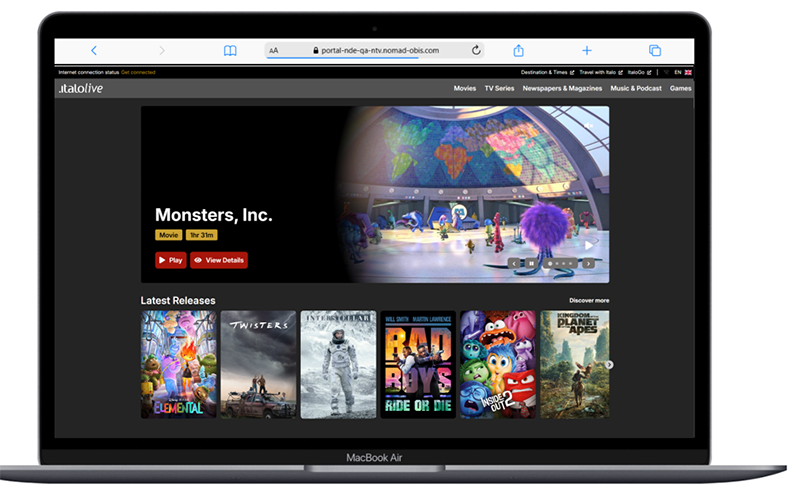The height and width of the screenshot is (484, 794).
Task: Pause the hero carousel autoplay
Action: (530, 264)
